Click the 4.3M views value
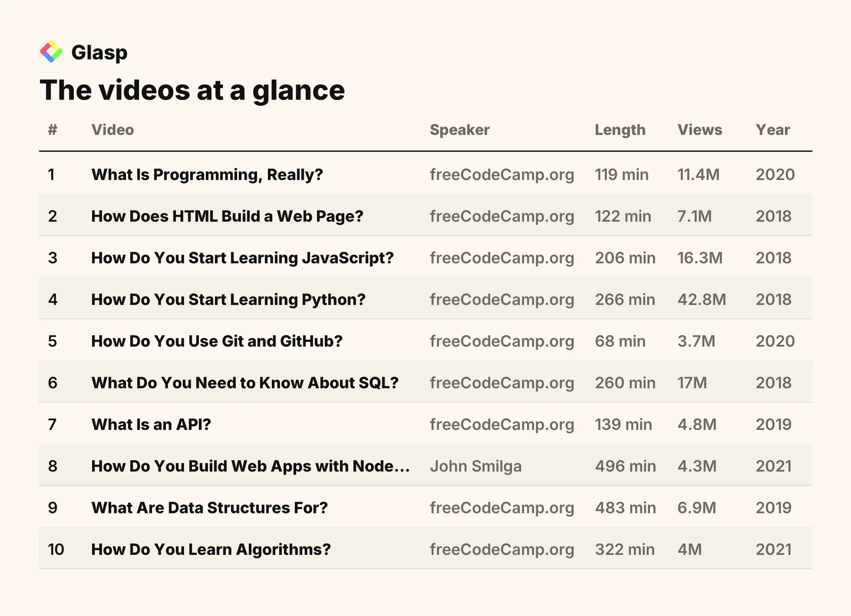Screen dimensions: 851x616 [x=697, y=466]
